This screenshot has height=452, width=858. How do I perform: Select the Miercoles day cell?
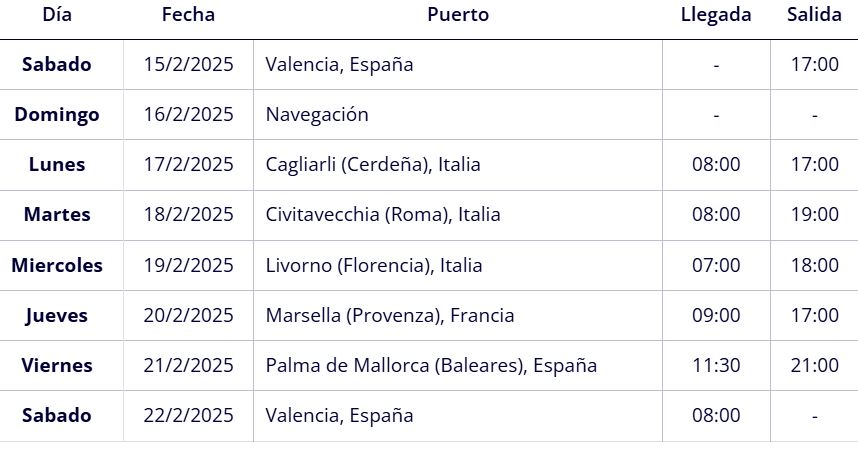(x=57, y=265)
